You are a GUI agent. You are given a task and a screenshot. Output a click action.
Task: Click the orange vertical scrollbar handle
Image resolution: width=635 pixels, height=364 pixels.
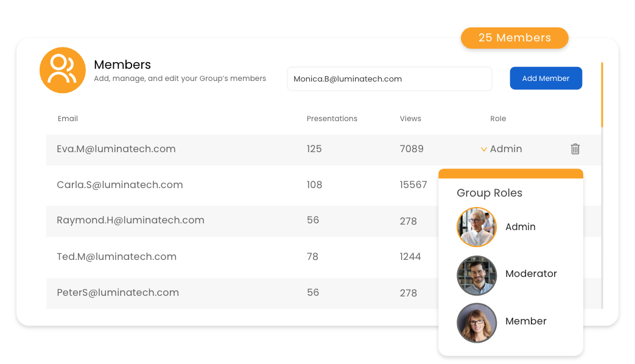coord(602,95)
